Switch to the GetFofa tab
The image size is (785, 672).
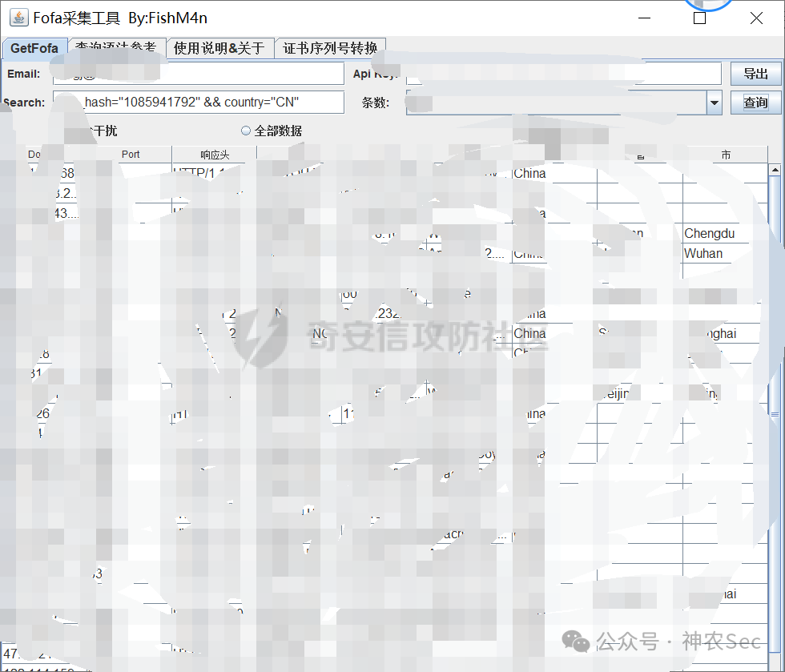click(x=34, y=48)
